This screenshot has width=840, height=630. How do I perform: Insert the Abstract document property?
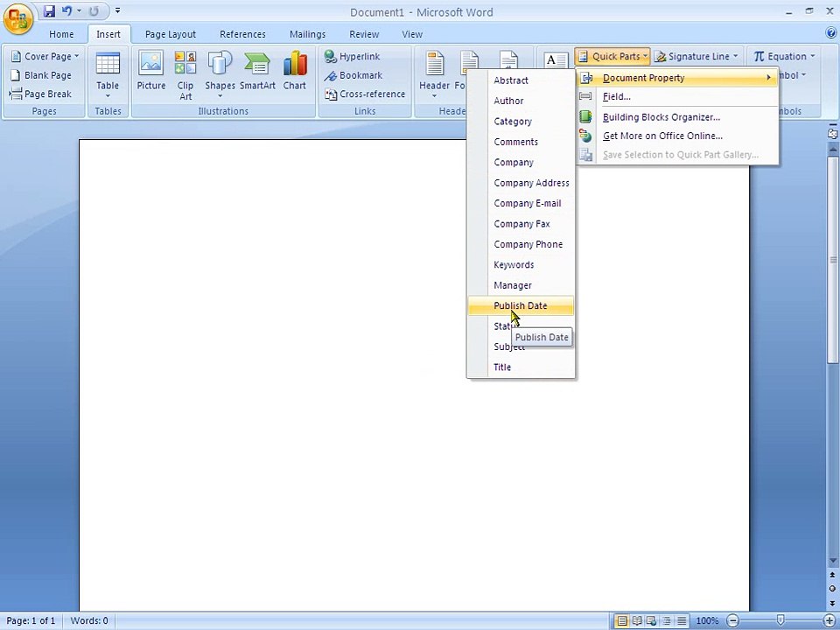[x=521, y=80]
